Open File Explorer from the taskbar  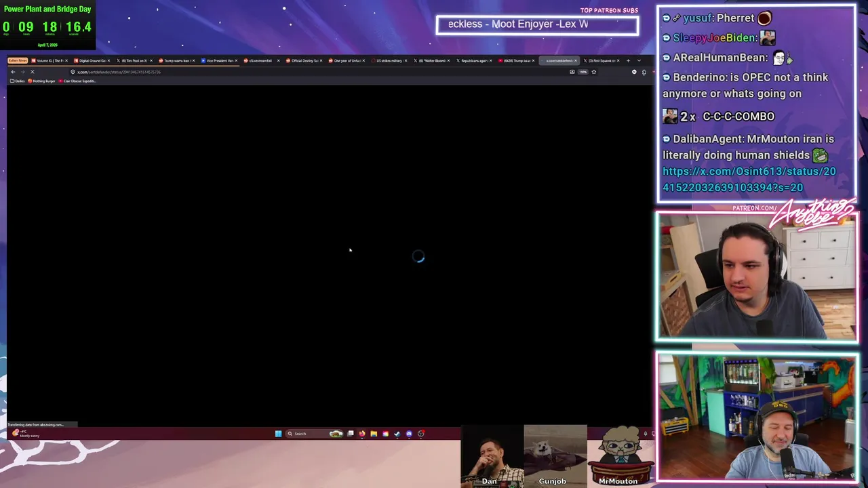click(374, 434)
